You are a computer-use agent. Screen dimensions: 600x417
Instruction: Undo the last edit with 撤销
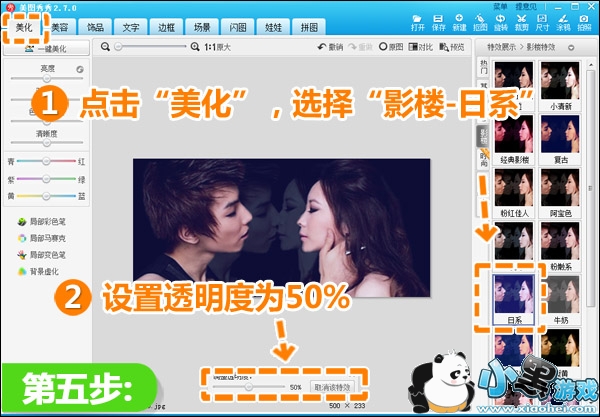330,47
